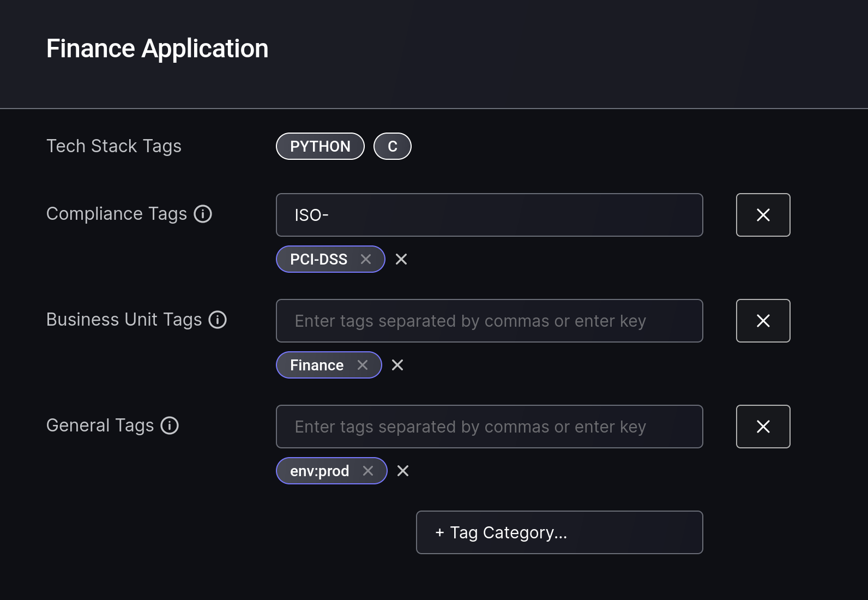868x600 pixels.
Task: Select the PYTHON tech stack tag
Action: (320, 146)
